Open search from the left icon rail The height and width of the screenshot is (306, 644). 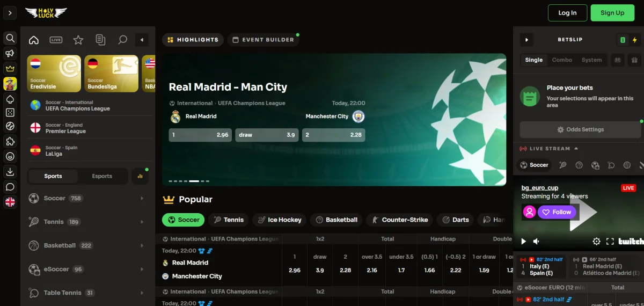click(10, 38)
